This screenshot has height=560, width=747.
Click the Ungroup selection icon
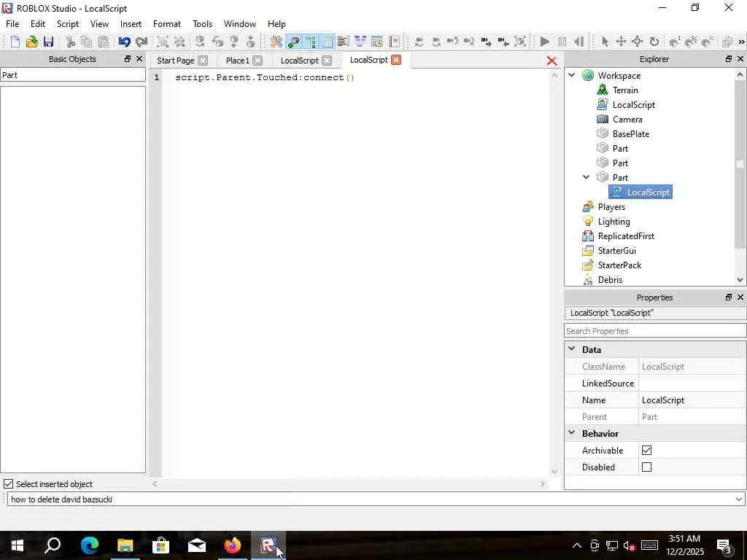coord(179,42)
